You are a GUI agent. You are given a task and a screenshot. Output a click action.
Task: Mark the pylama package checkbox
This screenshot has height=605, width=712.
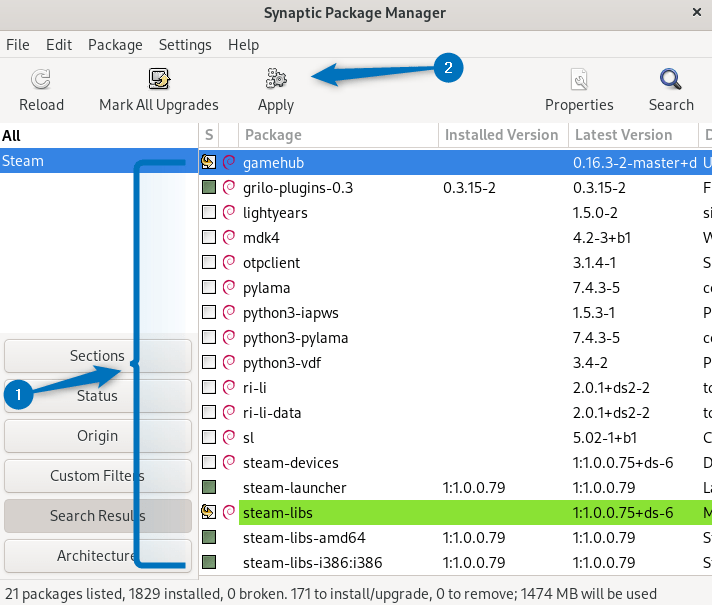point(209,287)
